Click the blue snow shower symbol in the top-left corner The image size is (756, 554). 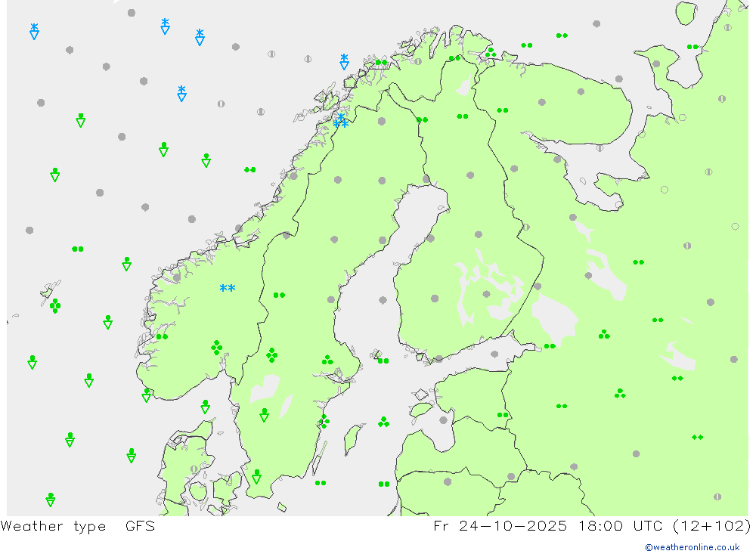pyautogui.click(x=34, y=31)
